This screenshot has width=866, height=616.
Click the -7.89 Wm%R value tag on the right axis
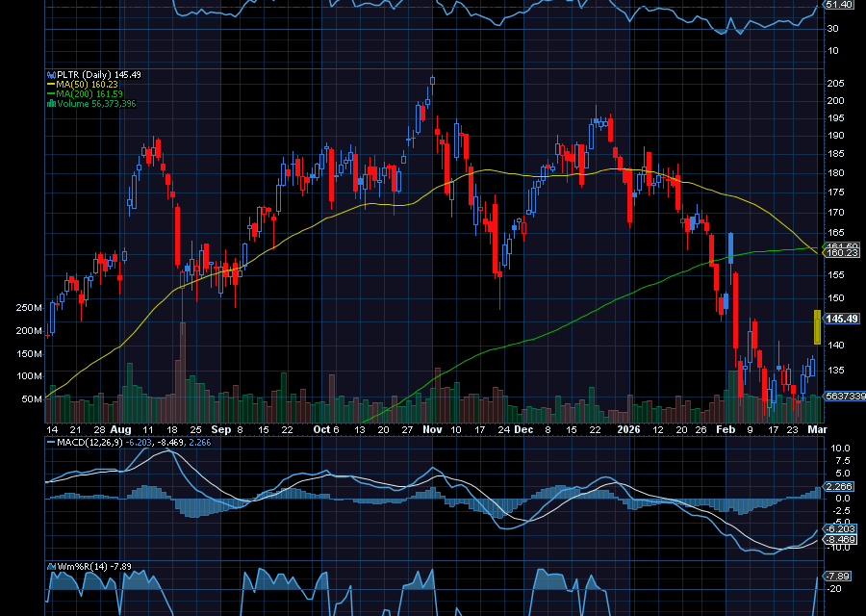pos(836,575)
